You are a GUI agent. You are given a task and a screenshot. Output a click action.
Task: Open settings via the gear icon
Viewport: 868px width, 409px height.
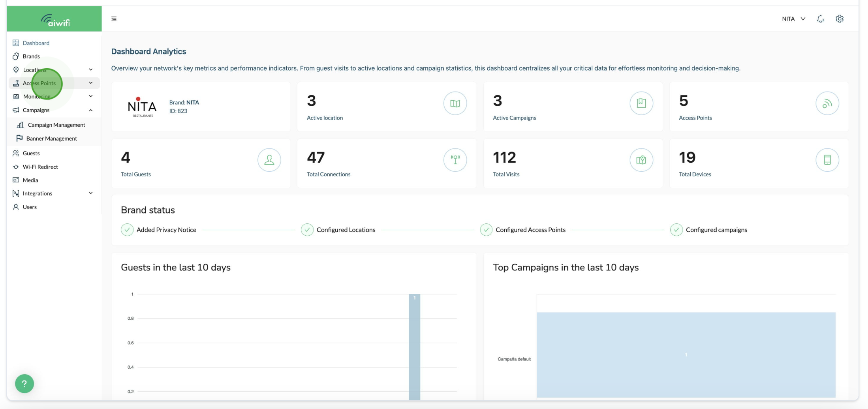coord(840,19)
